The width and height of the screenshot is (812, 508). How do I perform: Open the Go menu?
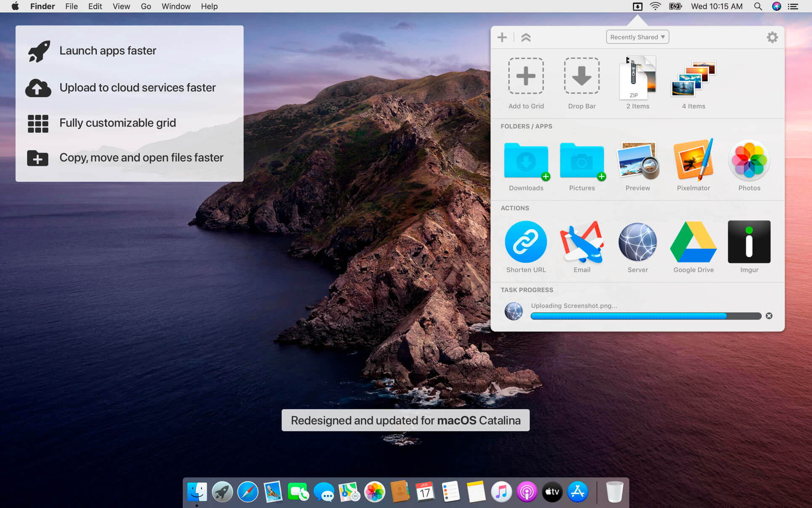click(146, 6)
